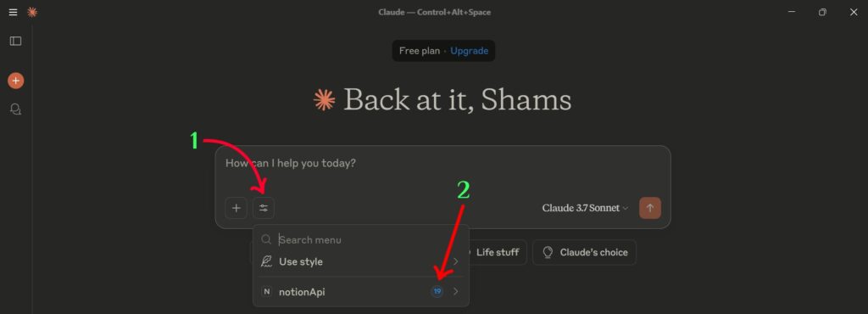Viewport: 868px width, 314px height.
Task: Click the Claude starburst logo in title bar
Action: click(x=32, y=12)
